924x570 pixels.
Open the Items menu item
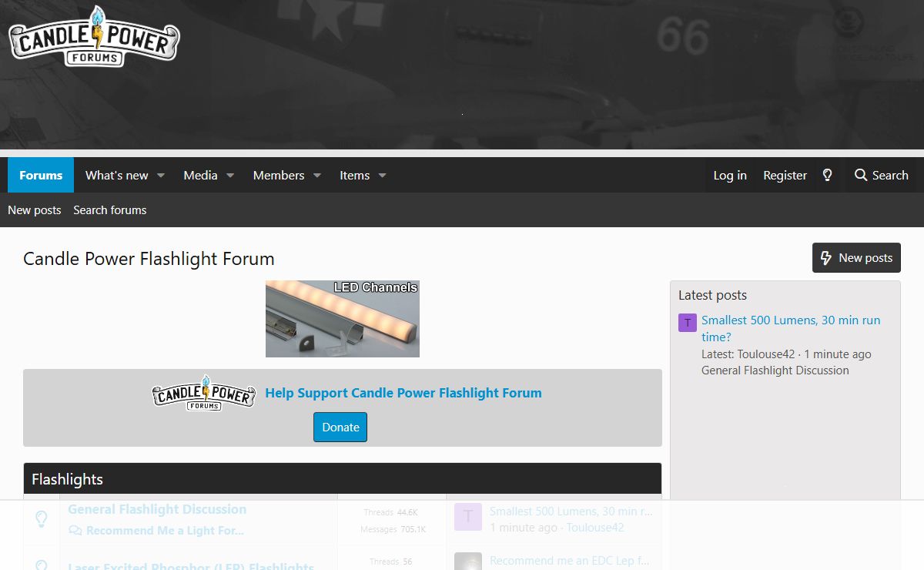(x=354, y=176)
